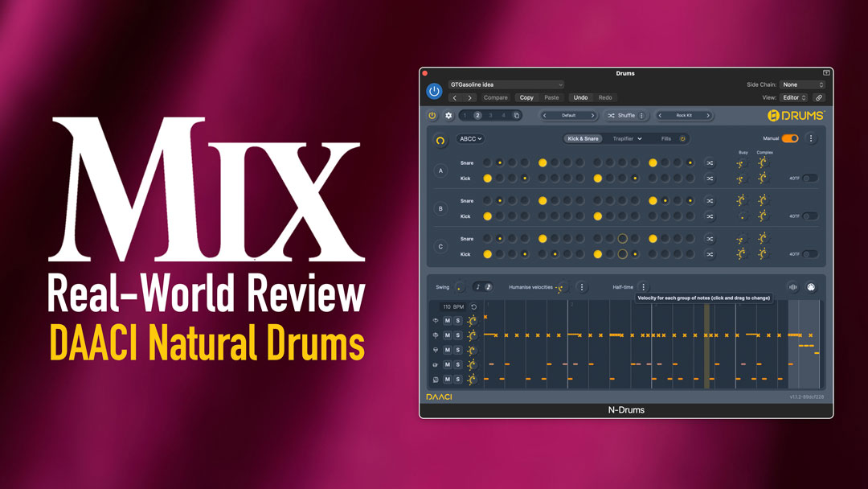Open the settings gear icon

447,115
